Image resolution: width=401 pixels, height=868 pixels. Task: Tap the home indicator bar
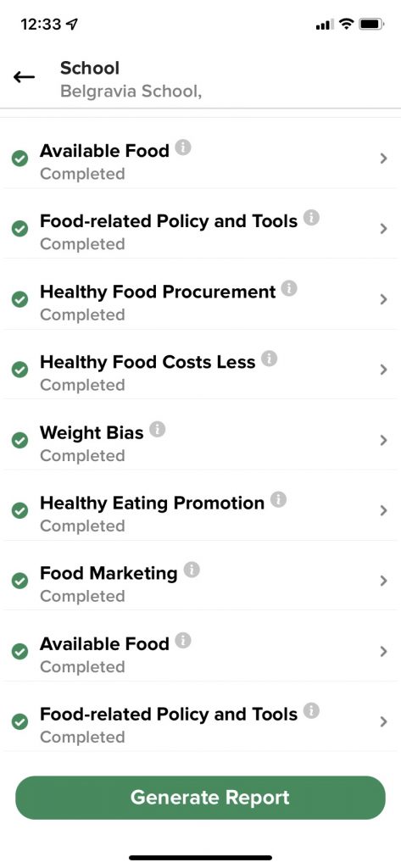(x=200, y=858)
